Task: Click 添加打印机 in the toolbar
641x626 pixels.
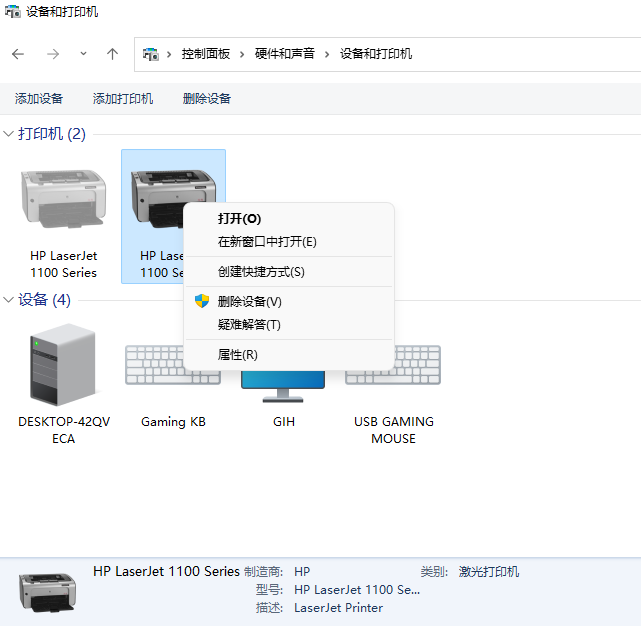Action: [x=123, y=99]
